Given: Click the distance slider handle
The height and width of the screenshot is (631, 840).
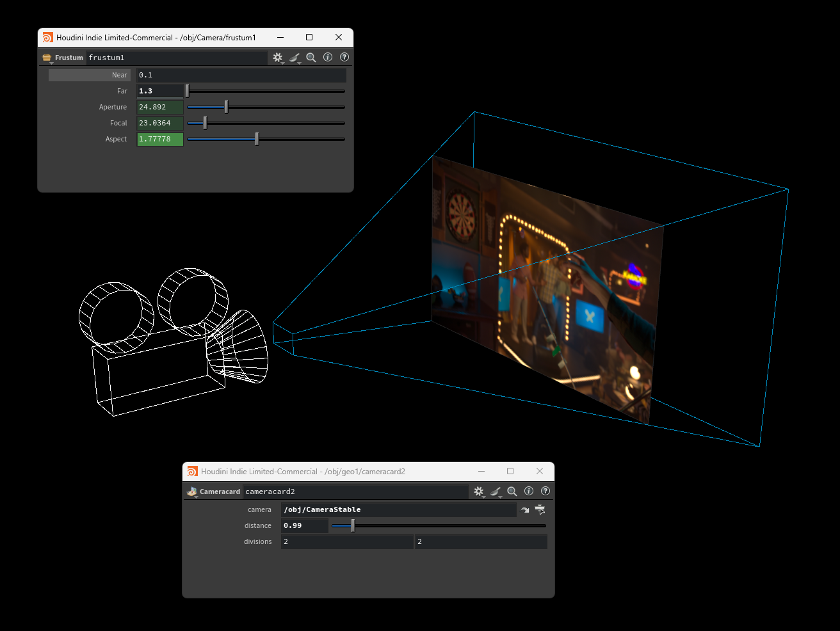Looking at the screenshot, I should 353,525.
